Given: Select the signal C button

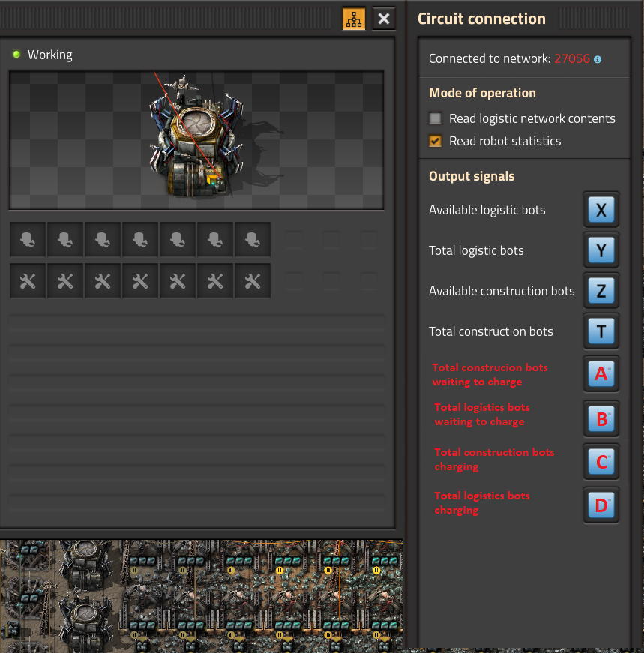Looking at the screenshot, I should coord(601,462).
